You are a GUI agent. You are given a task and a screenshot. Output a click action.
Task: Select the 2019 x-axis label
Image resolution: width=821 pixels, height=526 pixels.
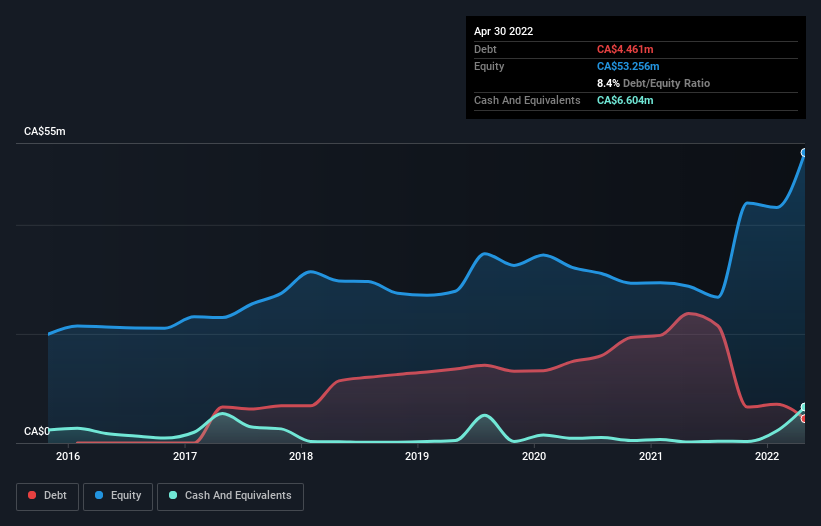coord(417,456)
